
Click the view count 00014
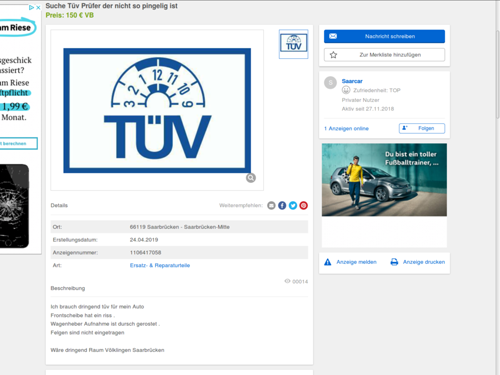[x=300, y=282]
